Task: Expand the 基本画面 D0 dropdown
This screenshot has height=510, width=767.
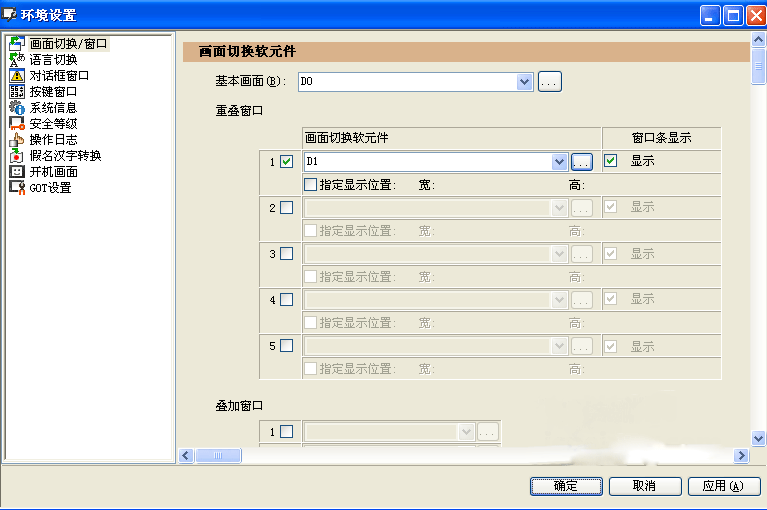Action: [x=525, y=82]
